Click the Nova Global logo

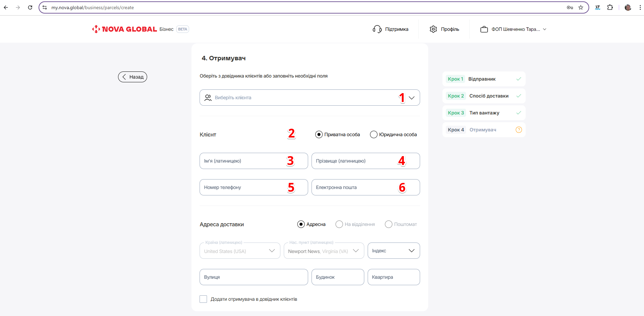(124, 29)
